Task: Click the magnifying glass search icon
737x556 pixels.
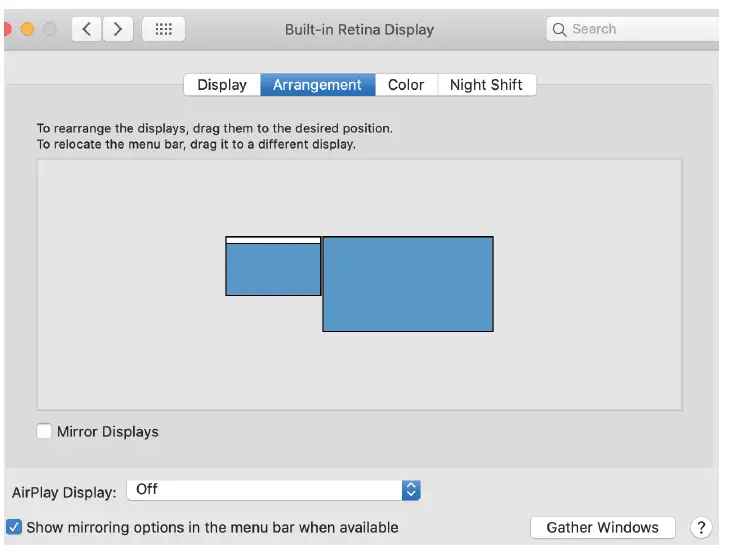Action: click(560, 29)
